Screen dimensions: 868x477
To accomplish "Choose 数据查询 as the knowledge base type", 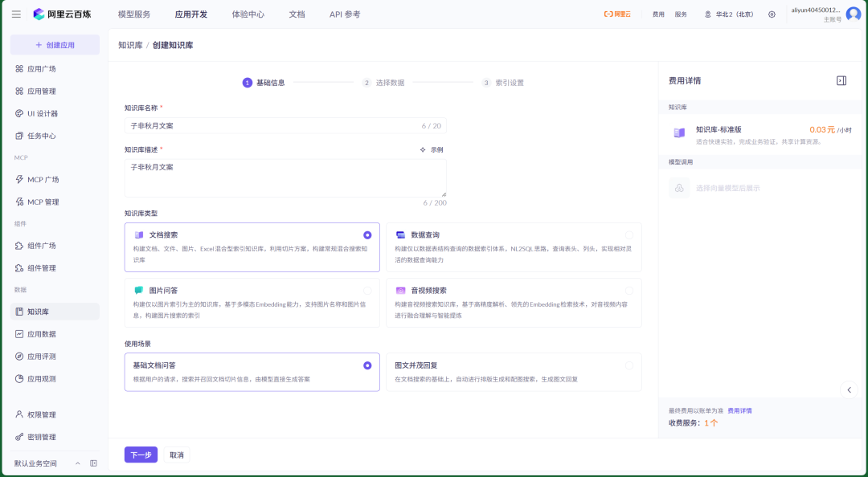I will coord(513,247).
